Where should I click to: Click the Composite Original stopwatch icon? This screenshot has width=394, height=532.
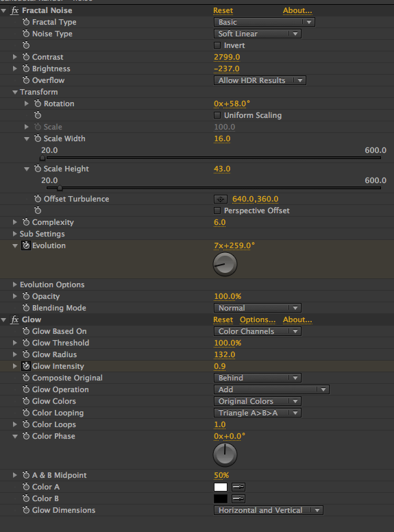pos(26,378)
